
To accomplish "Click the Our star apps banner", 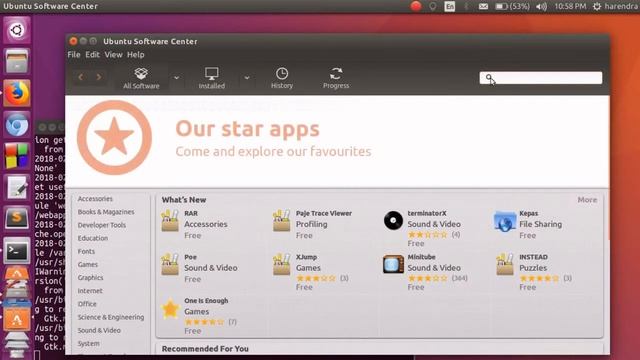I will click(x=337, y=142).
